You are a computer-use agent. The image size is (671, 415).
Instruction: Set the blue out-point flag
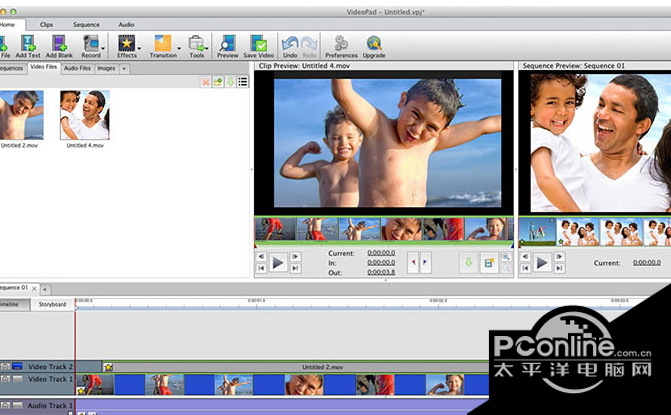pos(425,262)
